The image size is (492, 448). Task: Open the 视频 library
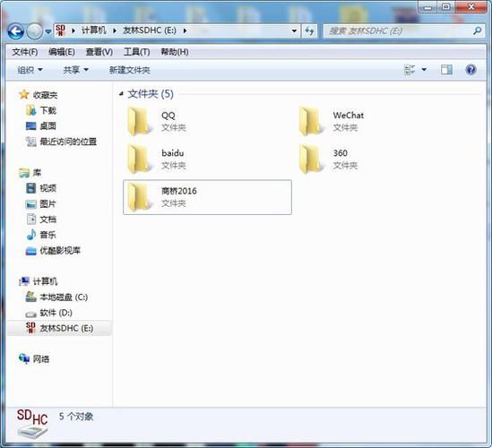pyautogui.click(x=48, y=188)
